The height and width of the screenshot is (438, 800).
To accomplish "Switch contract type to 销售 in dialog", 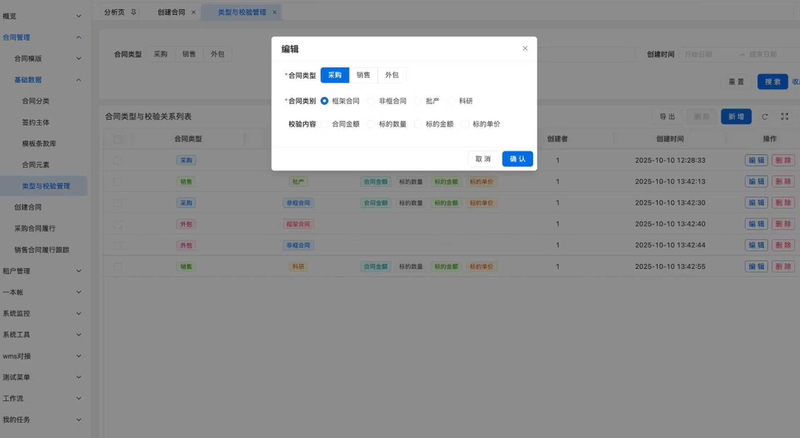I will coord(363,75).
